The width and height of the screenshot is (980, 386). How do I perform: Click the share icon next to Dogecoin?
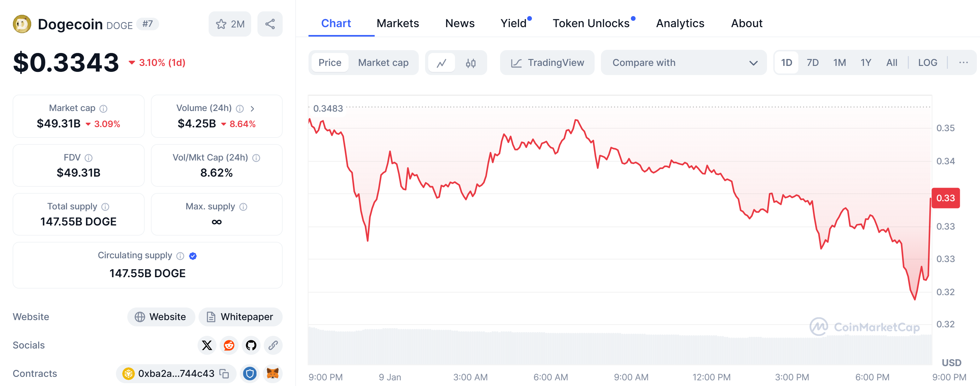pyautogui.click(x=270, y=24)
